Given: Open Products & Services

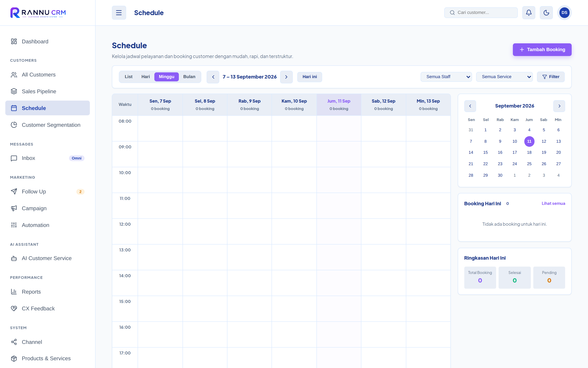Looking at the screenshot, I should pyautogui.click(x=48, y=358).
